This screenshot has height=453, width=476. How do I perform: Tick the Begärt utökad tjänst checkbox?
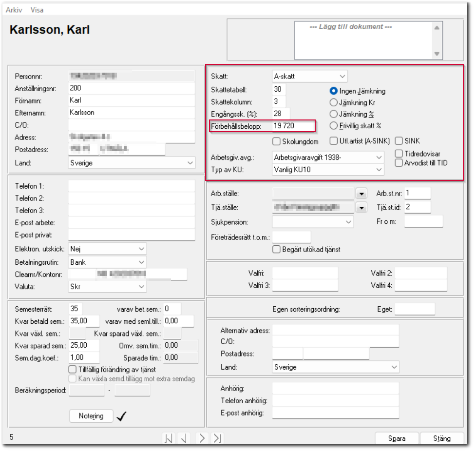tap(277, 250)
